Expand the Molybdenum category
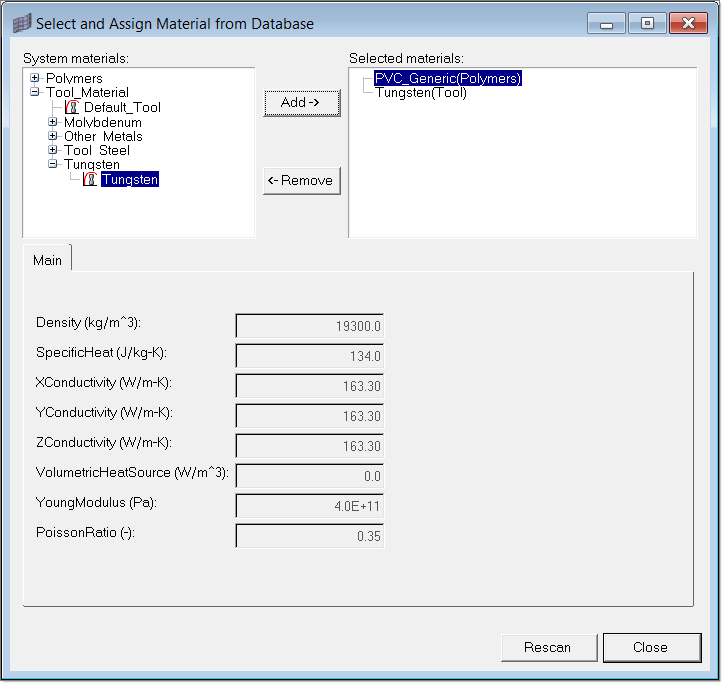Viewport: 723px width, 684px height. (x=54, y=122)
